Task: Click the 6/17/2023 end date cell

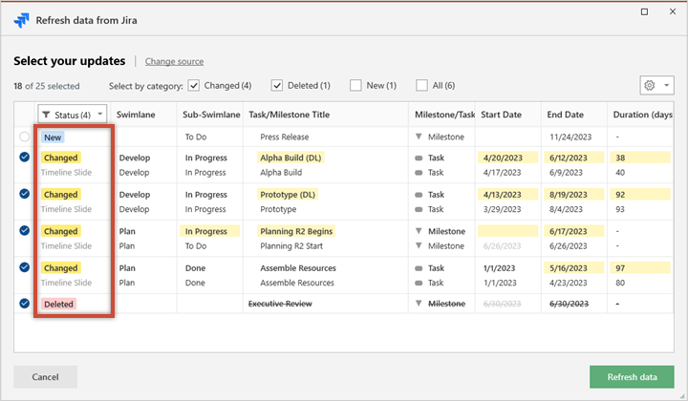Action: point(574,231)
